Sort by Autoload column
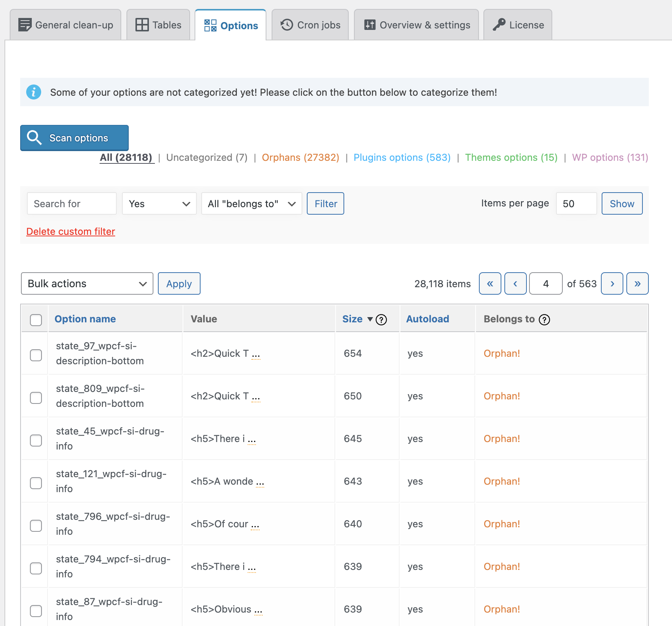Screen dimensions: 672x626 tap(428, 319)
